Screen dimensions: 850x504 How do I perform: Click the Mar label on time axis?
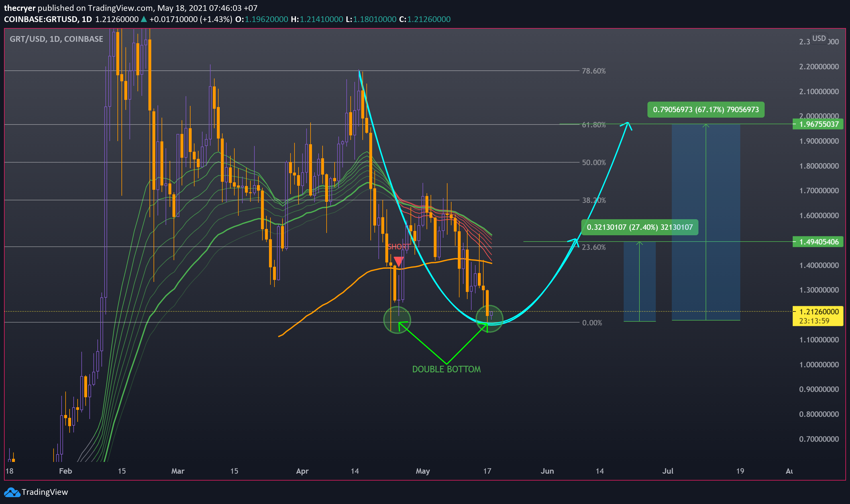pyautogui.click(x=178, y=471)
